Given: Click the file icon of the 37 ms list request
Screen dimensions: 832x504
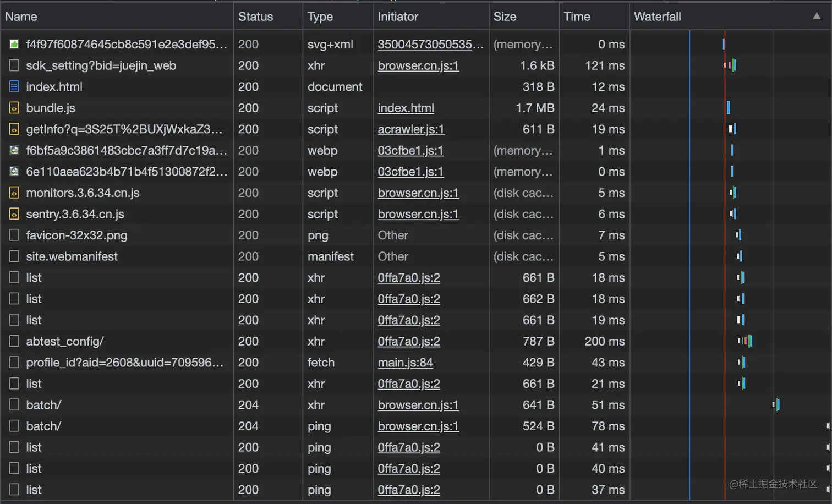Looking at the screenshot, I should click(x=14, y=490).
